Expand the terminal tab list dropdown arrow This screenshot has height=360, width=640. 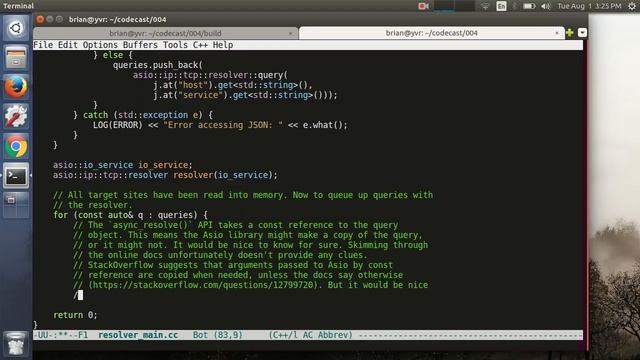582,33
